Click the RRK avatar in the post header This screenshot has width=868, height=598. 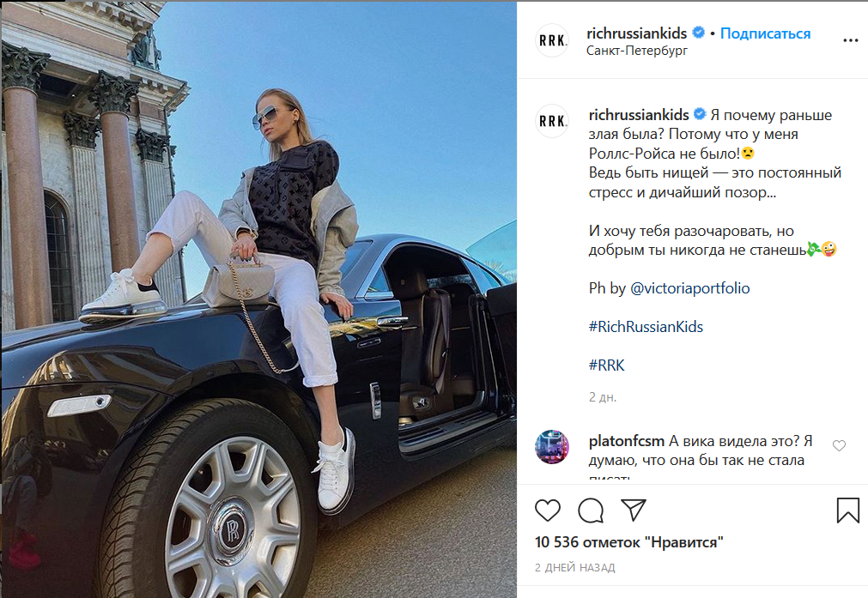tap(552, 40)
